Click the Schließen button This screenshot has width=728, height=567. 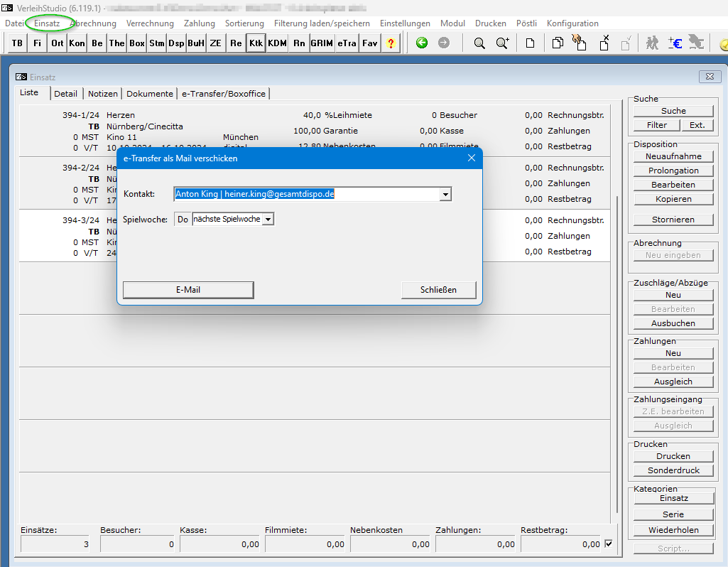tap(438, 290)
